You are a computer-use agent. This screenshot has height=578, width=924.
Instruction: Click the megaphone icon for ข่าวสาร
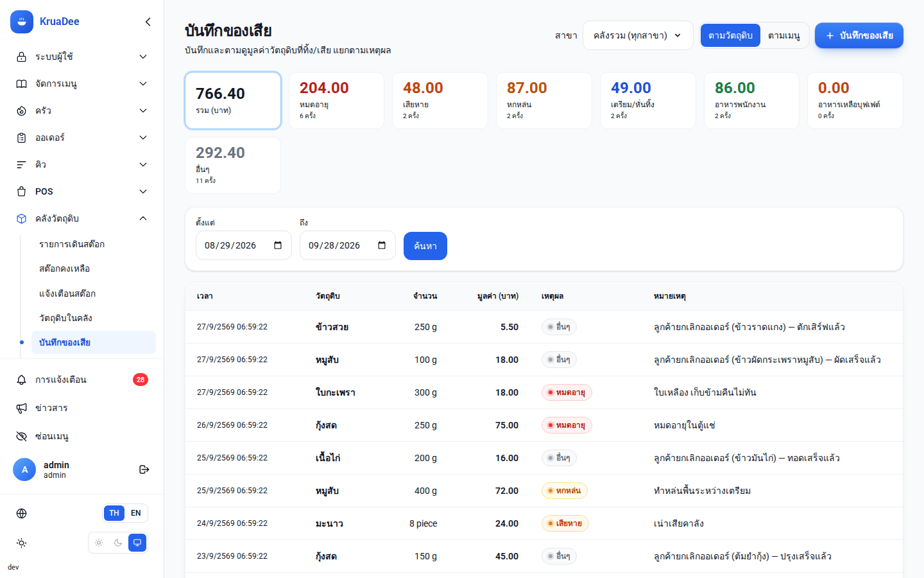click(22, 408)
